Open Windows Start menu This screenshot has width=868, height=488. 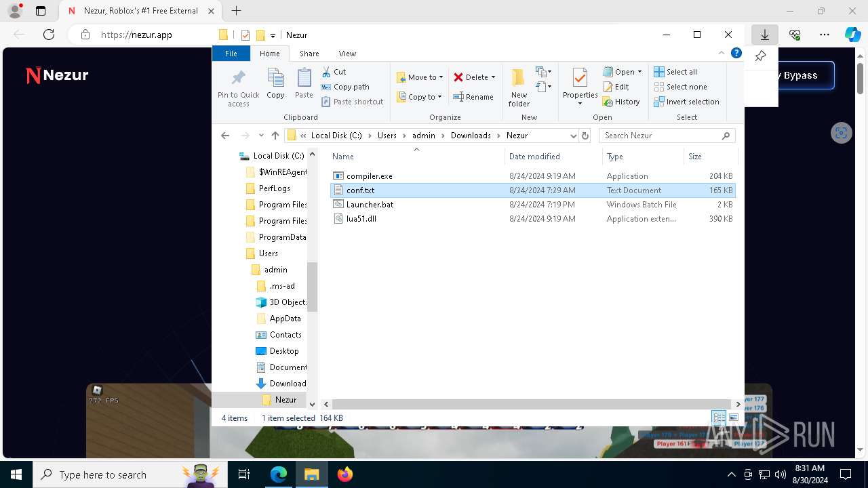pyautogui.click(x=16, y=474)
